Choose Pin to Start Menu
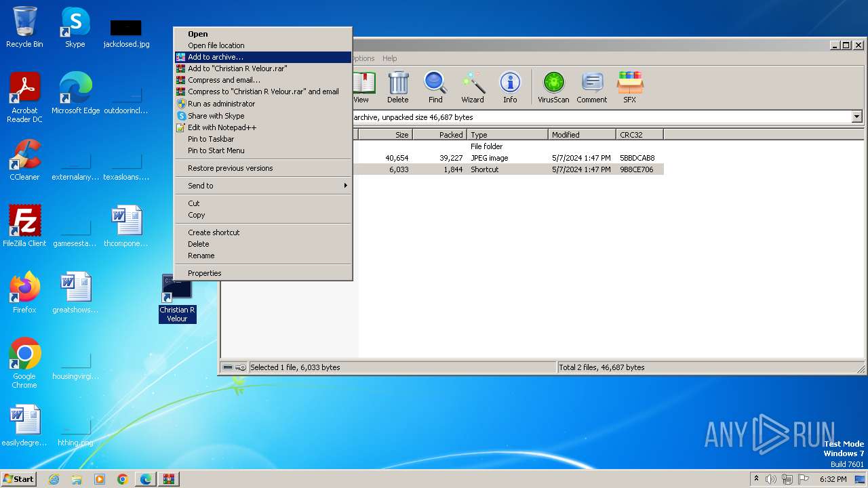This screenshot has width=868, height=488. [262, 150]
